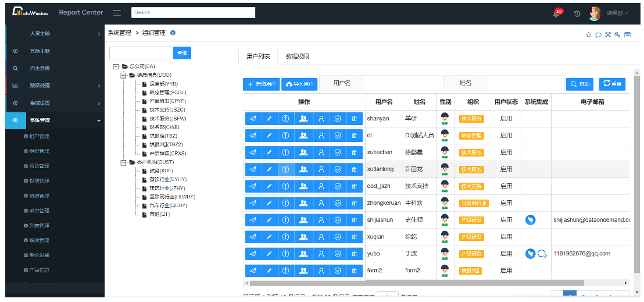Viewport: 644px width, 302px height.
Task: Click the history clock icon in header
Action: tap(577, 14)
